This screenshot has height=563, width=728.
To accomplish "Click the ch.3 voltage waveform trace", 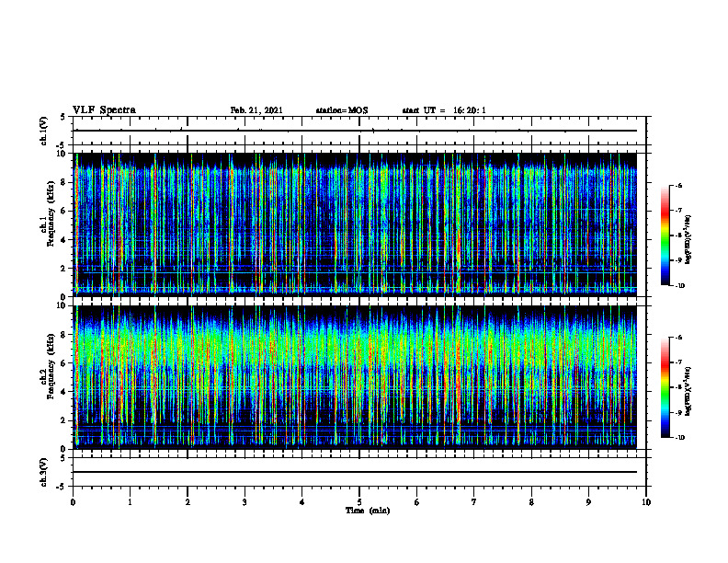I will point(355,472).
